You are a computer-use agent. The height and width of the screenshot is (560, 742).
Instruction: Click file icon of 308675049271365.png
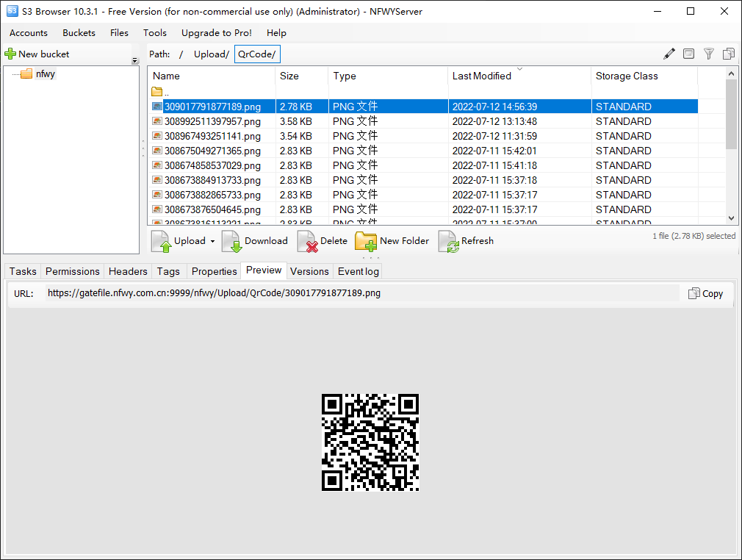point(157,151)
